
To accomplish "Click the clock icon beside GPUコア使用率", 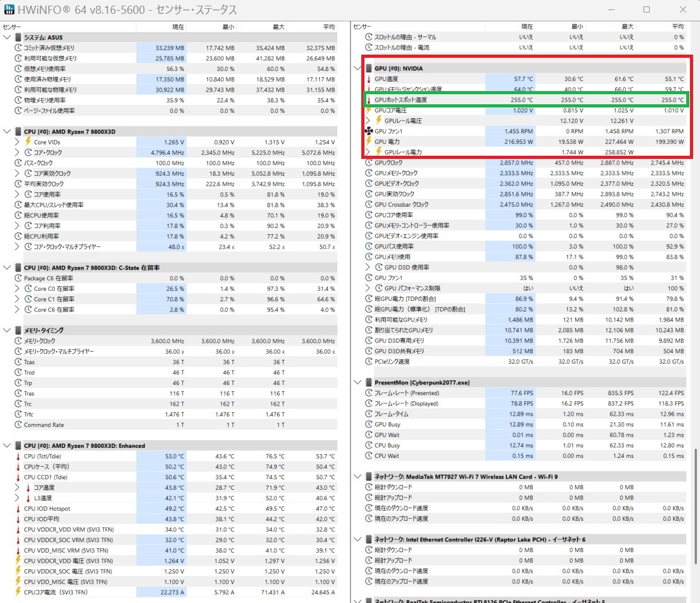I will coord(369,215).
